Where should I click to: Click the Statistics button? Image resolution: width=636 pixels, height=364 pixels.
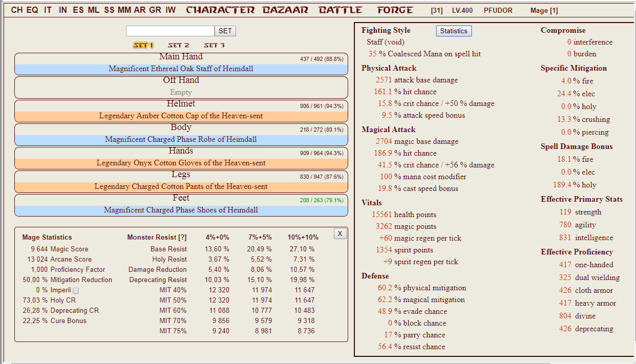[x=454, y=31]
